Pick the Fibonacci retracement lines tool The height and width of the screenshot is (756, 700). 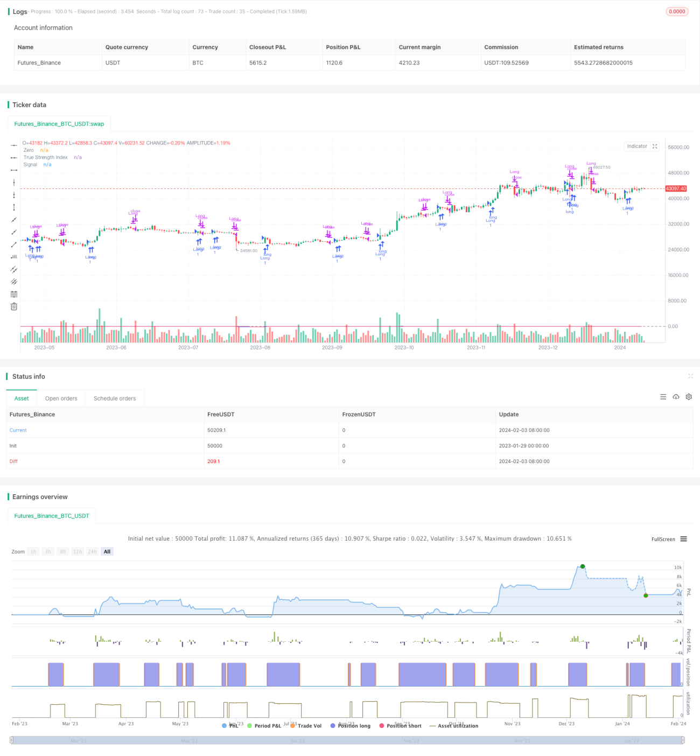pyautogui.click(x=14, y=294)
